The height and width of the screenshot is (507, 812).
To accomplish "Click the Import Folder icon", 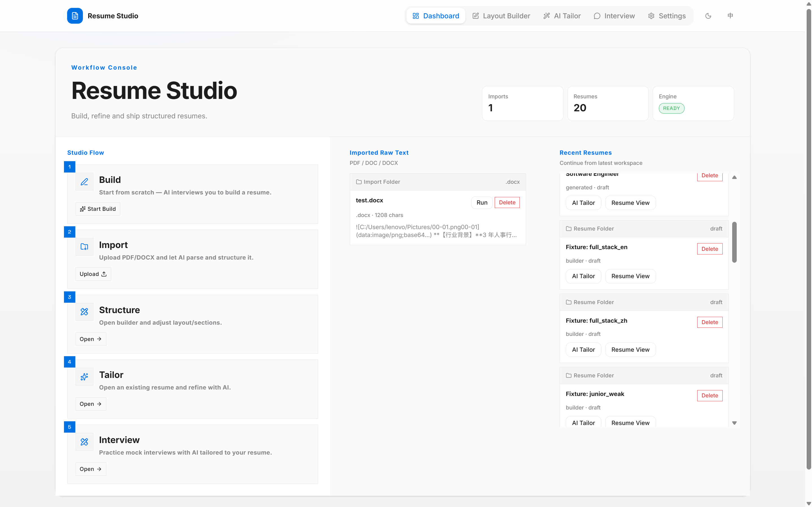I will [359, 182].
